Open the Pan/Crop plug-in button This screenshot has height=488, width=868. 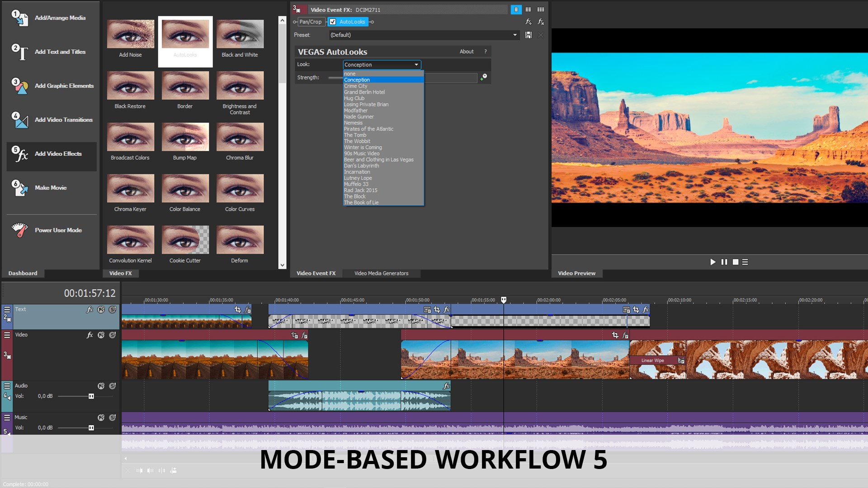(310, 21)
